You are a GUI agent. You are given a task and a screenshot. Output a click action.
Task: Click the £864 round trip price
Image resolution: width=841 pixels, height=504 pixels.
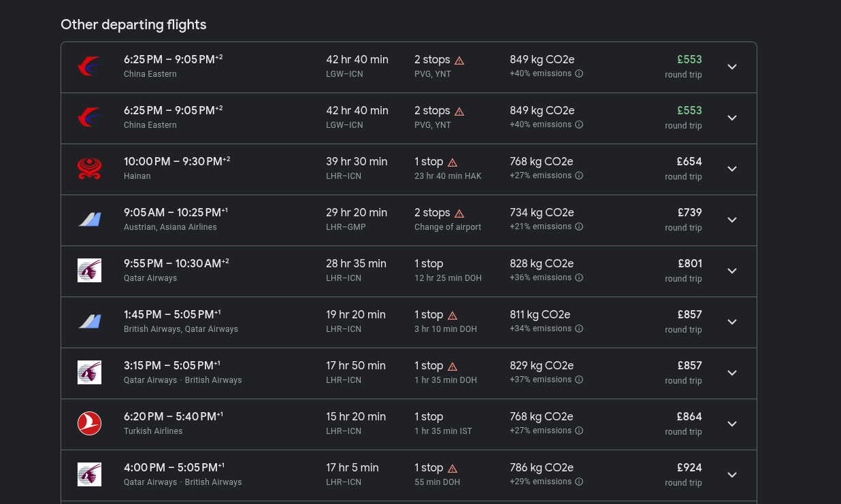point(684,424)
